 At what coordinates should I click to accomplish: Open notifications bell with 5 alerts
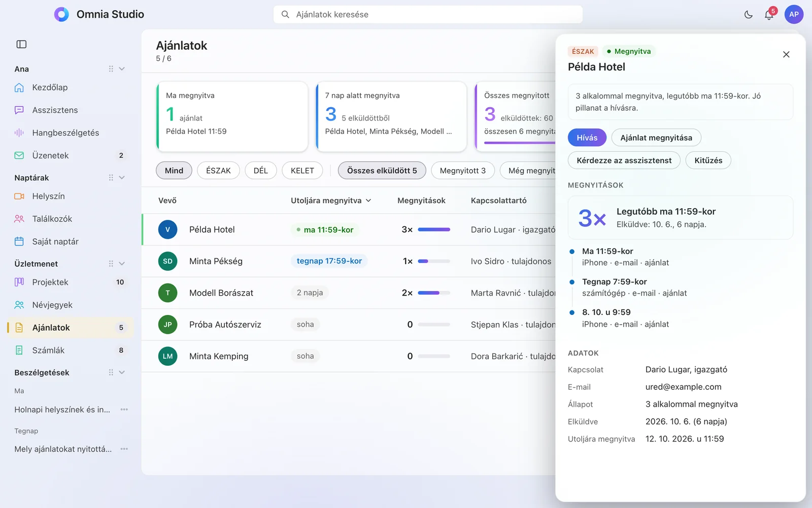[769, 15]
